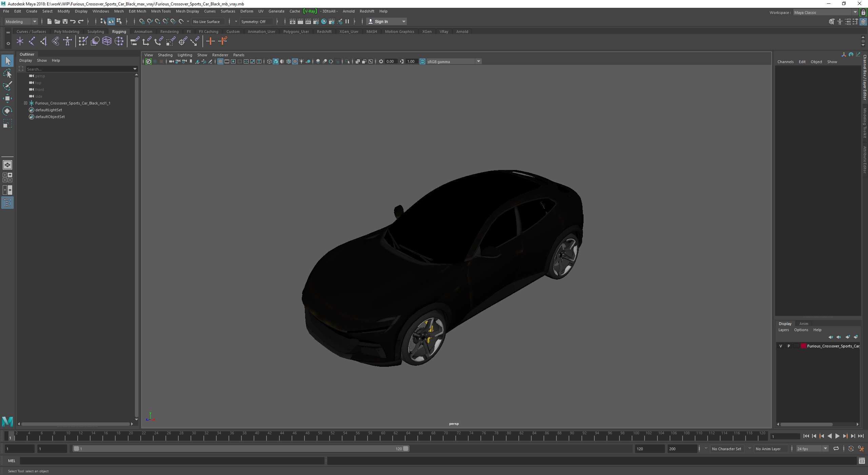Open Render Settings clapper gear icon

click(x=316, y=21)
